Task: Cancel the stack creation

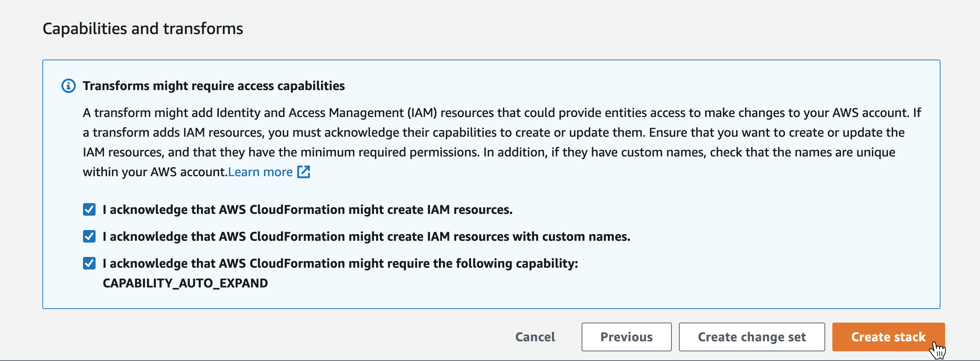Action: pyautogui.click(x=535, y=337)
